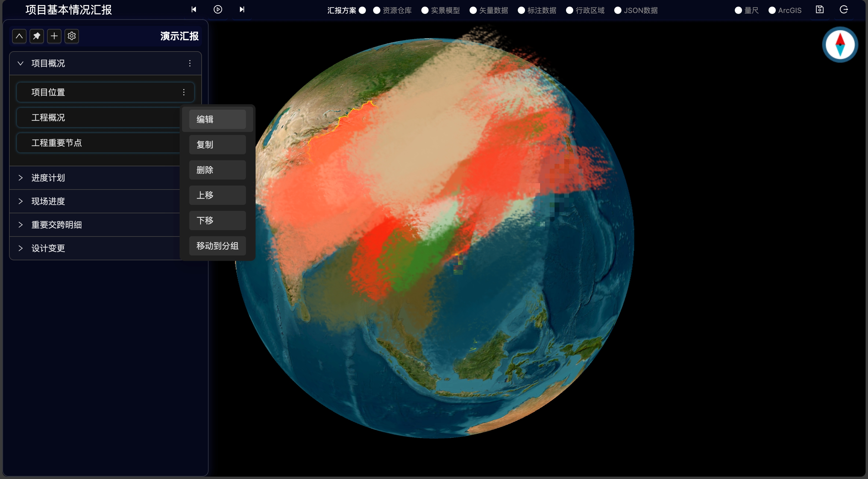The image size is (868, 479).
Task: Click the pin icon in panel toolbar
Action: pos(37,36)
